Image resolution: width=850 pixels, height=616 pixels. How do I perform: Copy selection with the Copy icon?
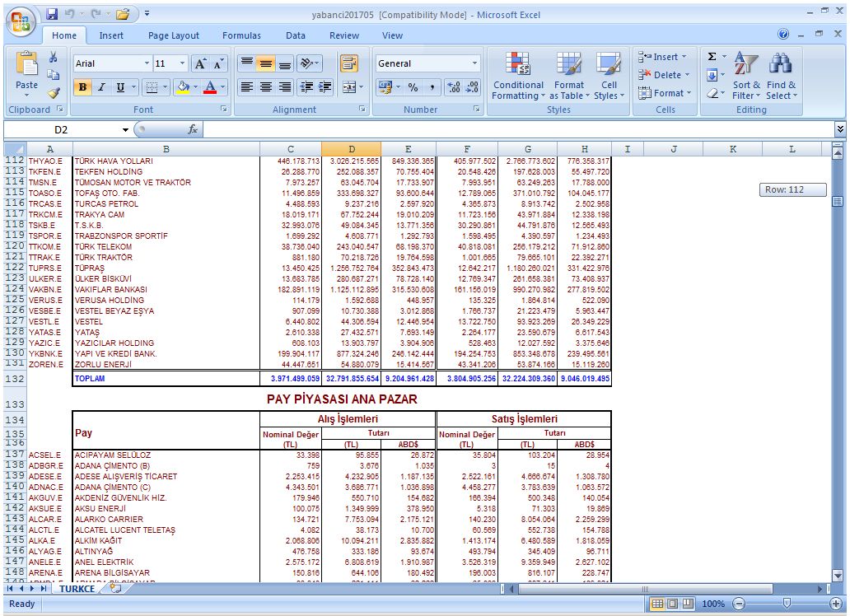click(x=53, y=75)
